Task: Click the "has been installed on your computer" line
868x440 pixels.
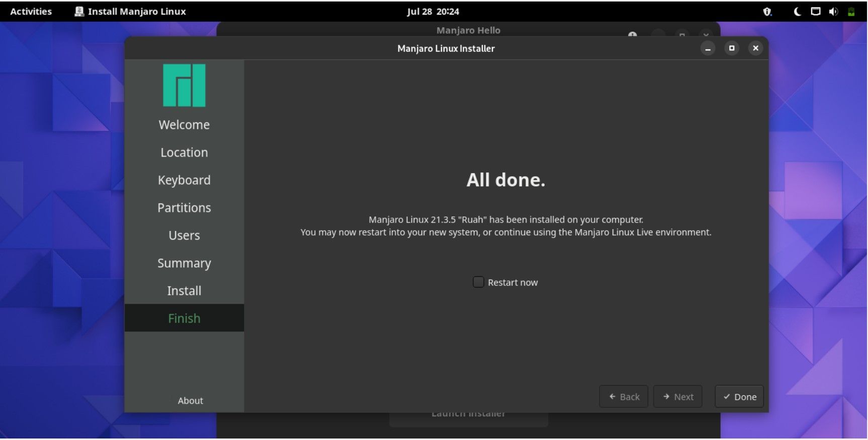Action: tap(506, 219)
